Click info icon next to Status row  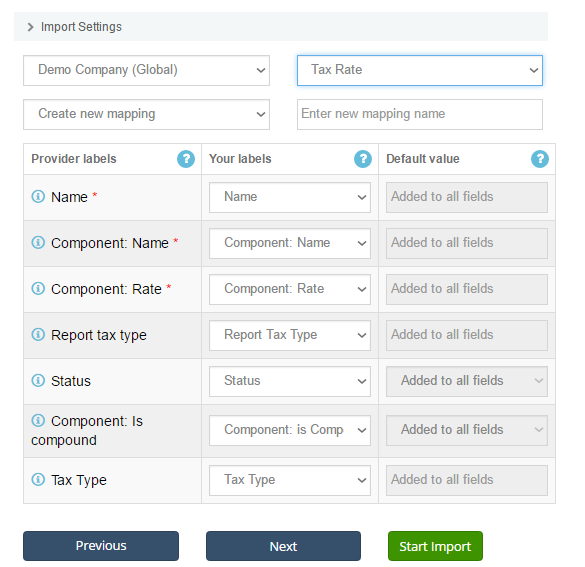pos(38,380)
